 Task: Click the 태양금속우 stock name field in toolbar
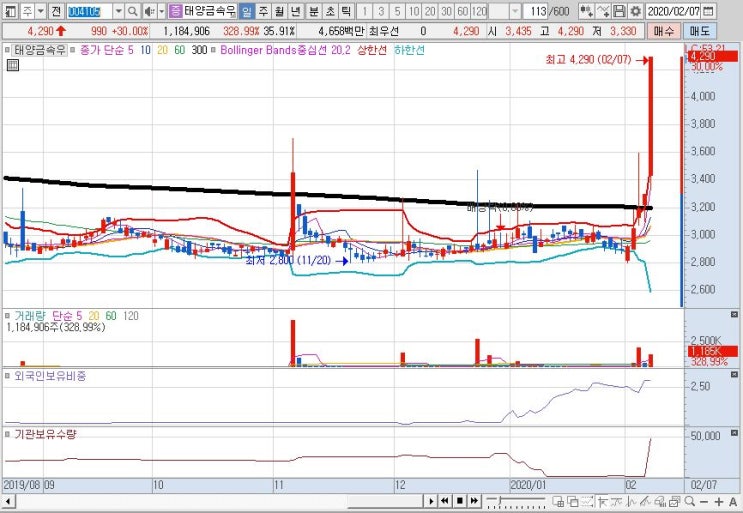(x=210, y=11)
